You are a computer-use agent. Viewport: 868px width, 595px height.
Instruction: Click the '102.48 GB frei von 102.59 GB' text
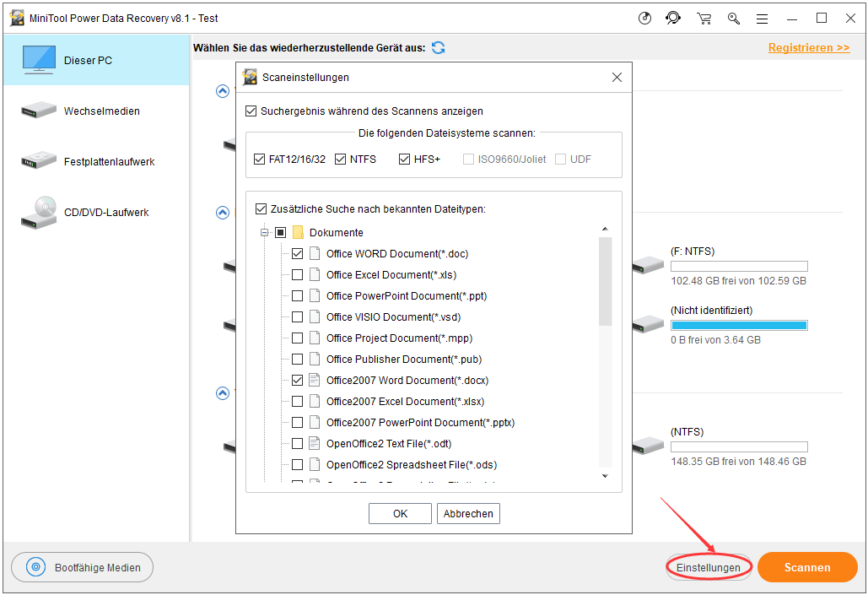click(x=738, y=281)
